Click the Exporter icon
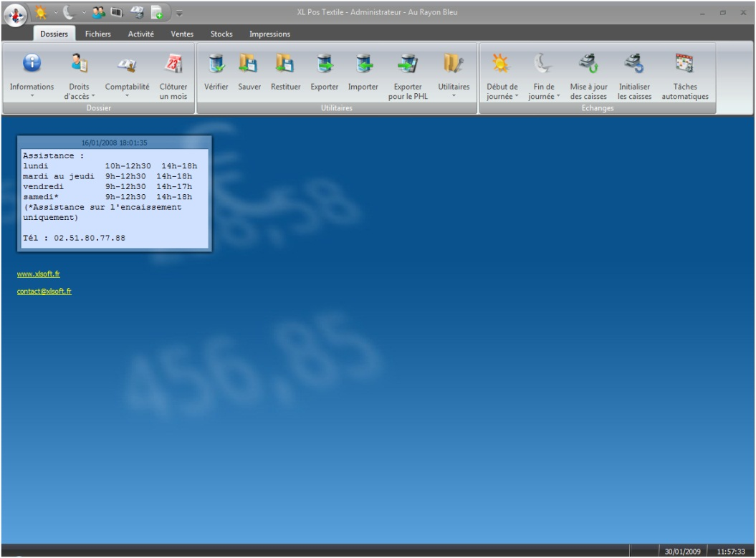This screenshot has height=558, width=756. coord(324,66)
